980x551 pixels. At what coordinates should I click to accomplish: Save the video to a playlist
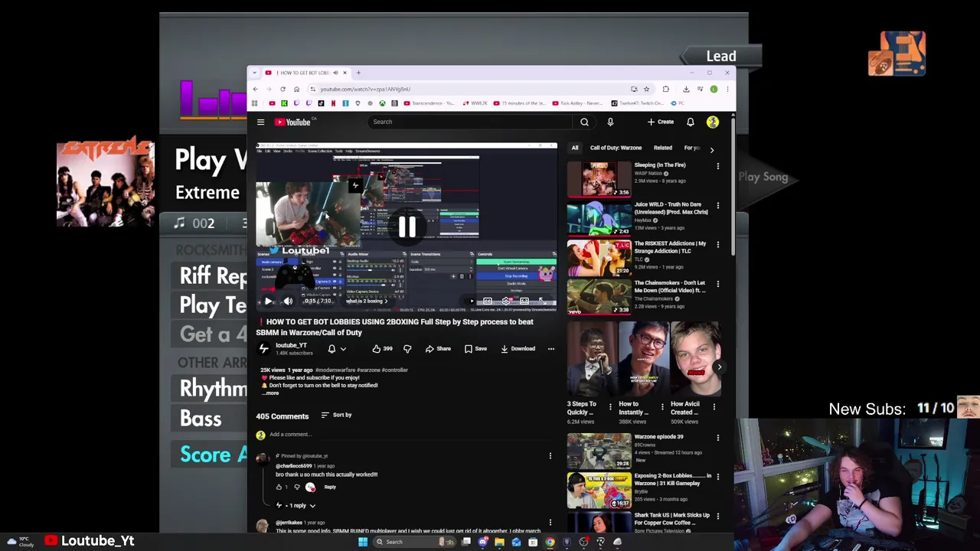475,349
